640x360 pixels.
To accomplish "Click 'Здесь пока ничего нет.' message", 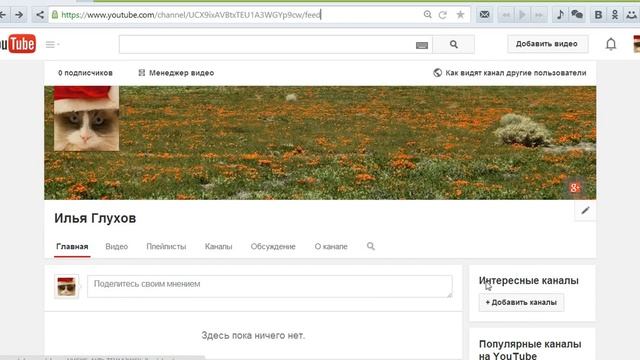I will tap(253, 336).
